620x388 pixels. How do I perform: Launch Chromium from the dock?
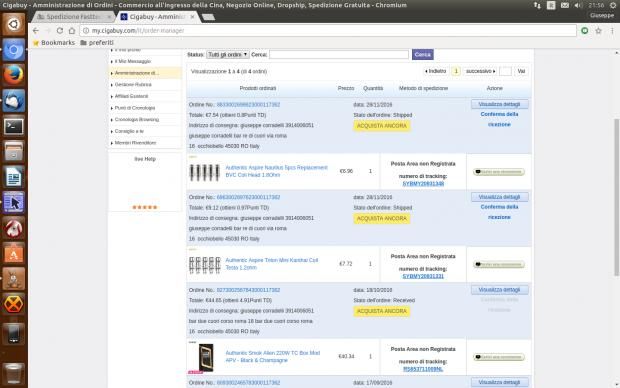click(x=13, y=50)
